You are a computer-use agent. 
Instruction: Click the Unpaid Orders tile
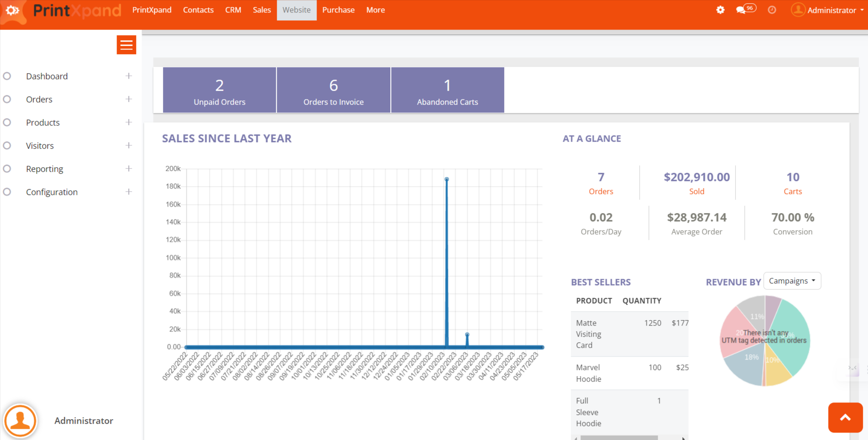click(219, 90)
